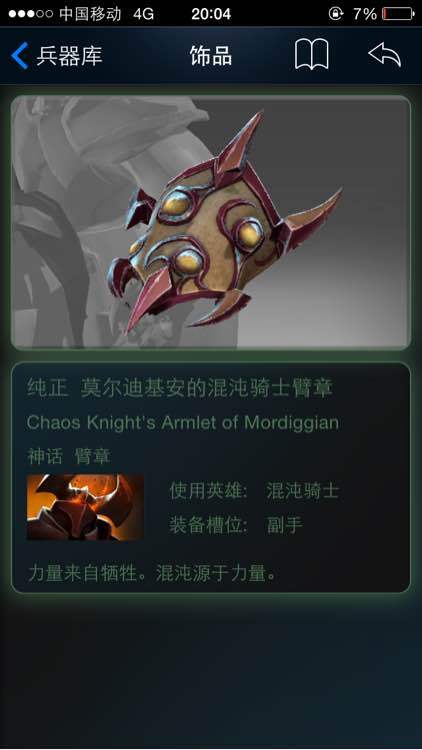
Task: Select item name 莫尔迪基安的混沌骑士臂章
Action: pyautogui.click(x=207, y=388)
